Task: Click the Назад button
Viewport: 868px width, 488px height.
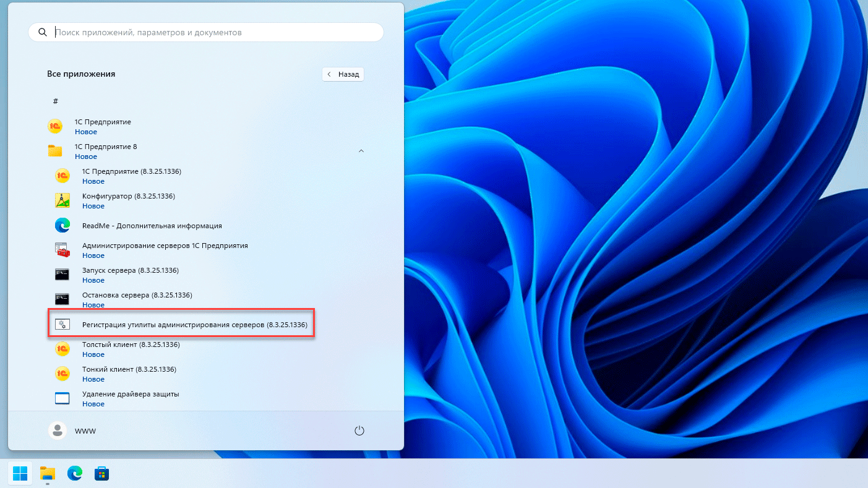Action: pyautogui.click(x=343, y=74)
